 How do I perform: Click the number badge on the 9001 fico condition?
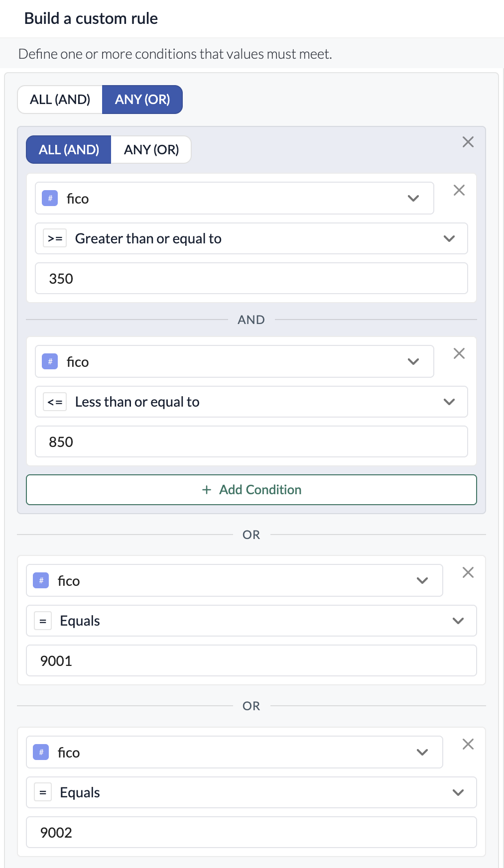tap(41, 580)
